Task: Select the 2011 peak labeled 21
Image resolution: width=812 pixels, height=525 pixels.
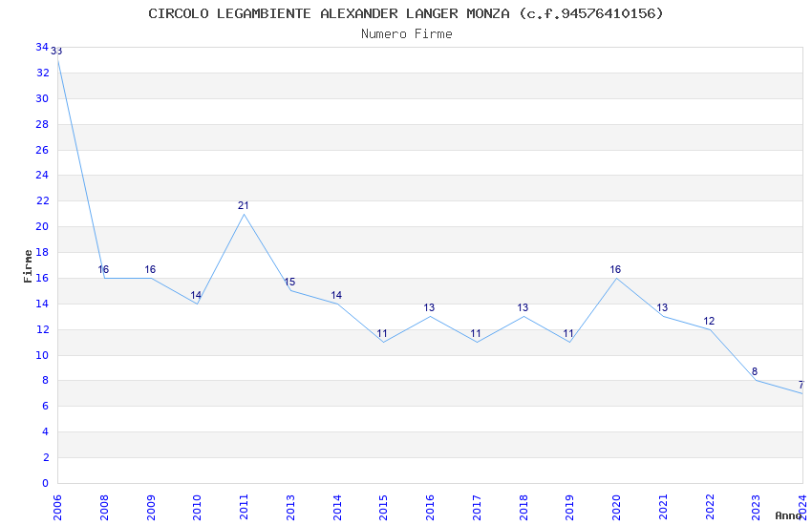Action: tap(244, 214)
